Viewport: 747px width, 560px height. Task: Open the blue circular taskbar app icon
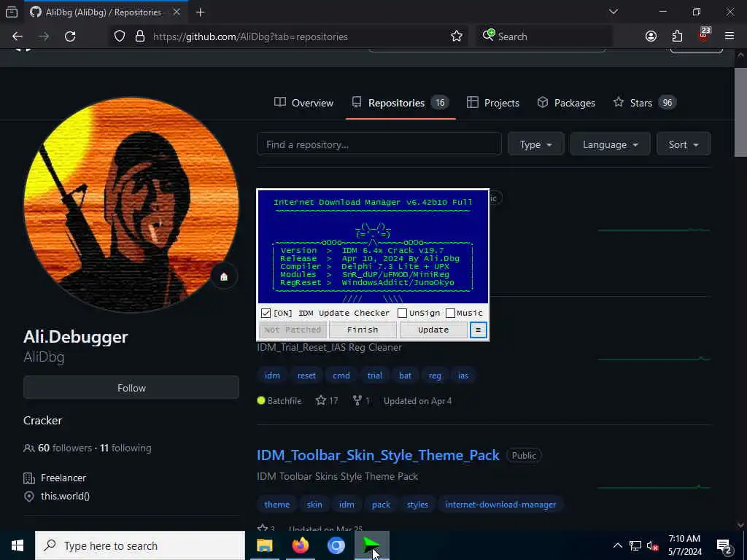(336, 545)
